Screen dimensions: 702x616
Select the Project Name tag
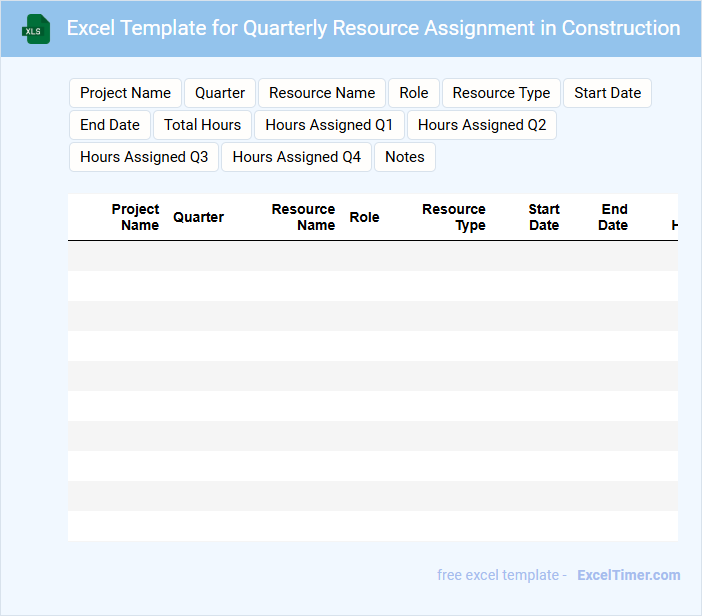point(125,93)
